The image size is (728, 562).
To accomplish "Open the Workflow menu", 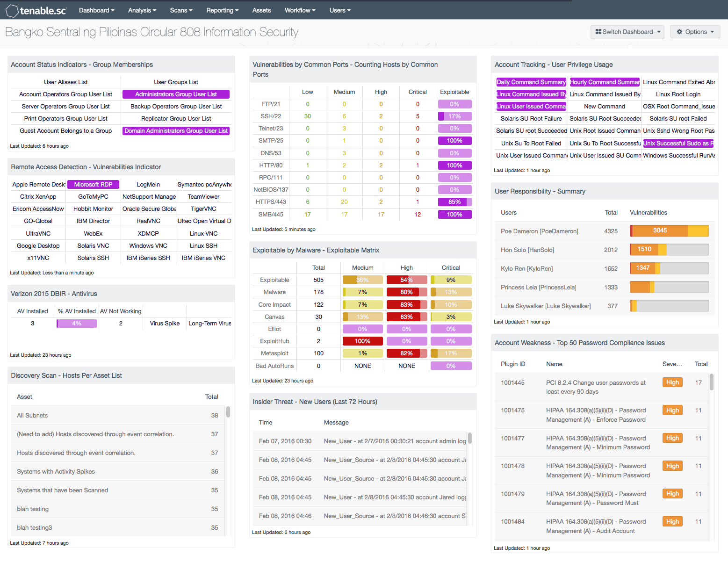I will pyautogui.click(x=300, y=10).
